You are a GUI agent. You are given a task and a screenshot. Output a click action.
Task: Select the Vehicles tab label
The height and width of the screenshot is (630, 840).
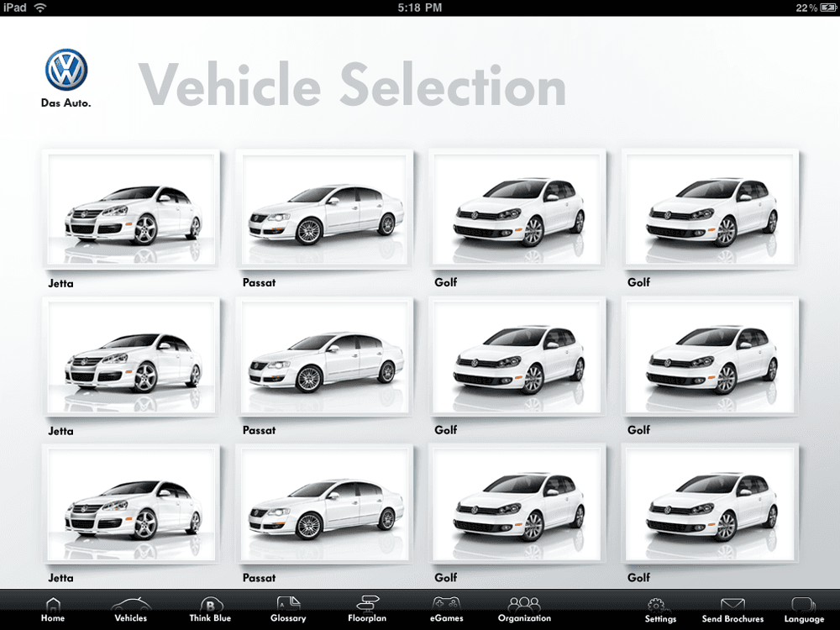click(x=131, y=618)
